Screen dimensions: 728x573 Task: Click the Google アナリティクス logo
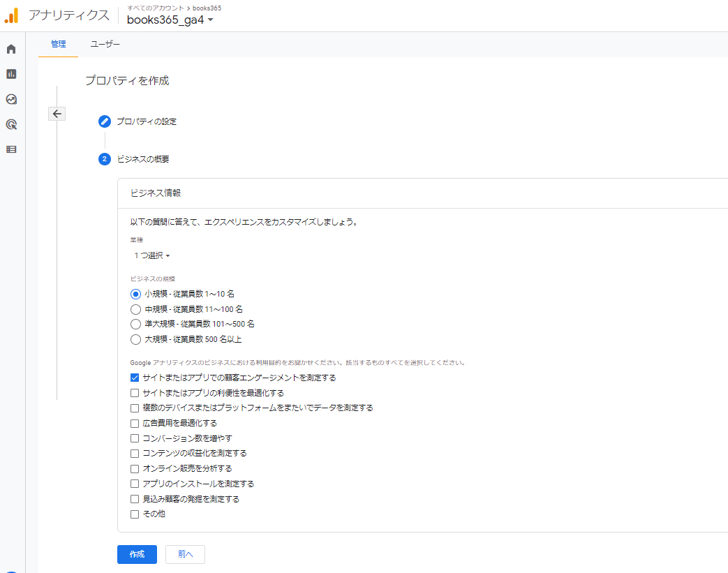click(12, 14)
